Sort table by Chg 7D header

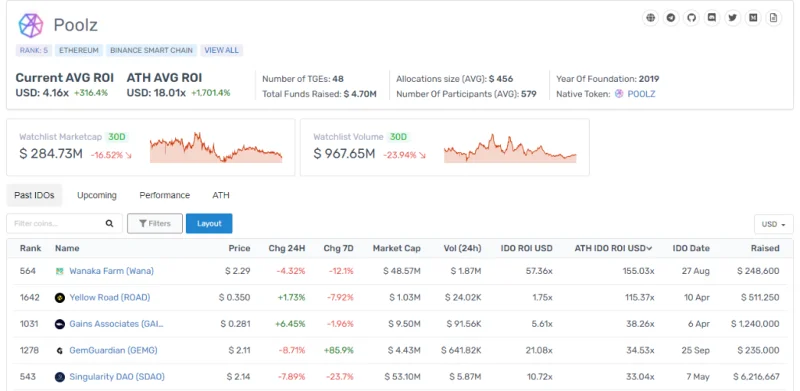pyautogui.click(x=338, y=248)
